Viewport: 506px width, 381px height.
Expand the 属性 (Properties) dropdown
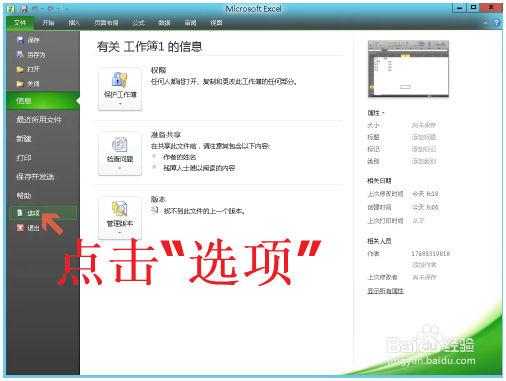click(376, 113)
